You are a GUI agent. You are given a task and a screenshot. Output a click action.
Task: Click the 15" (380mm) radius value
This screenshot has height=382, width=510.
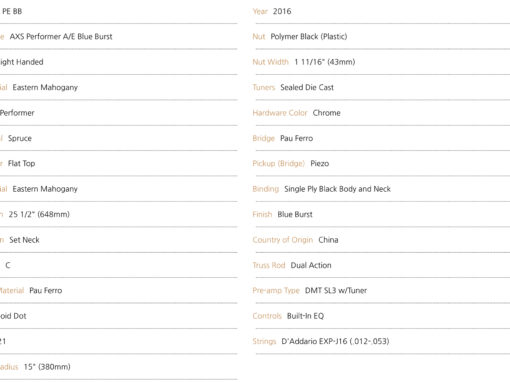click(47, 367)
